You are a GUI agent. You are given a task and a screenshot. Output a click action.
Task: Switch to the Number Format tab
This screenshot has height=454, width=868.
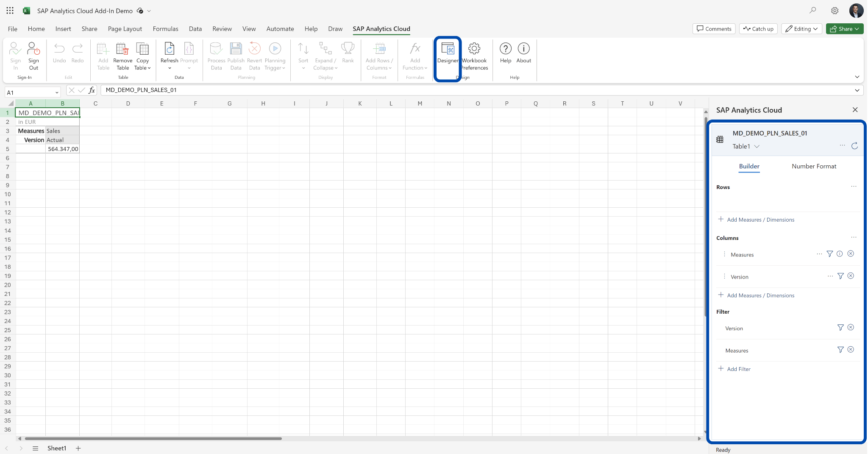(813, 166)
